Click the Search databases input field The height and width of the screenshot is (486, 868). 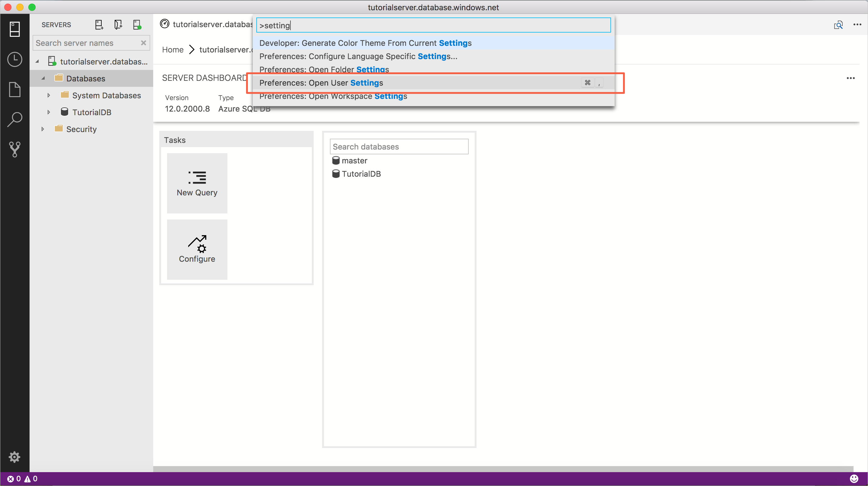click(x=399, y=147)
